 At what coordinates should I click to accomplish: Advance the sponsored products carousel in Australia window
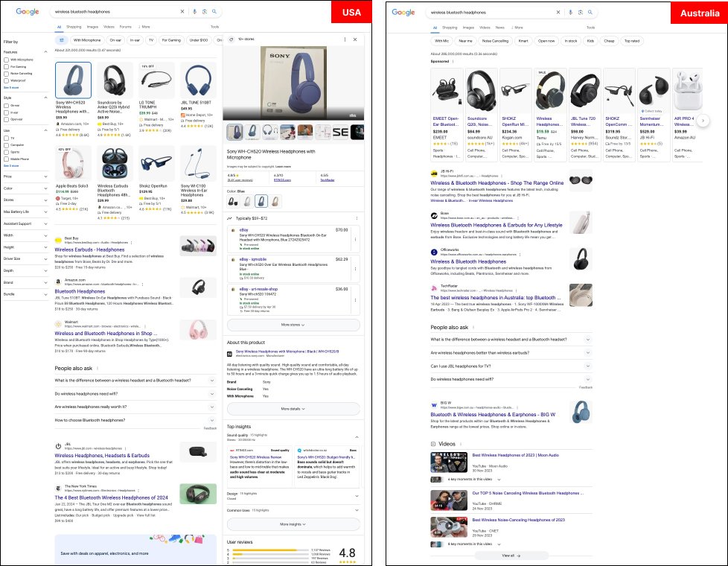[x=703, y=121]
